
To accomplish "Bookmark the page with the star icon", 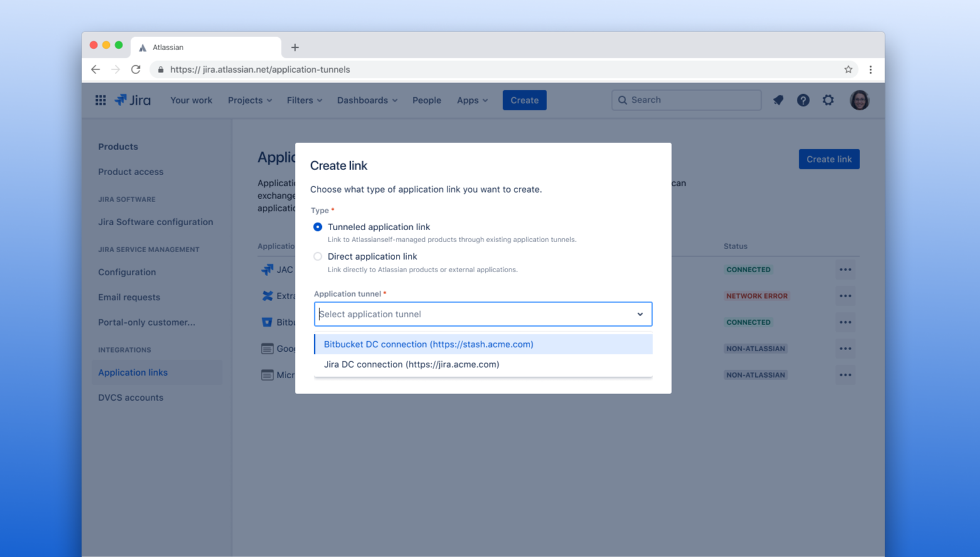I will pyautogui.click(x=848, y=70).
